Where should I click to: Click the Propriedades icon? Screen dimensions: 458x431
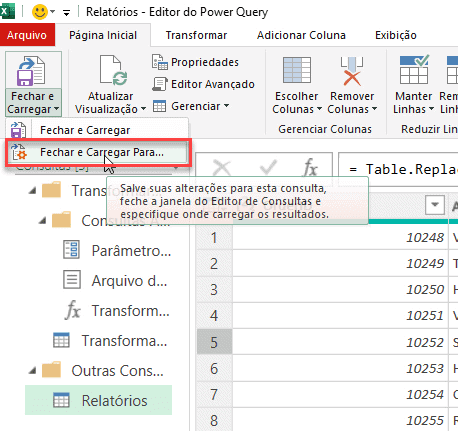click(160, 62)
